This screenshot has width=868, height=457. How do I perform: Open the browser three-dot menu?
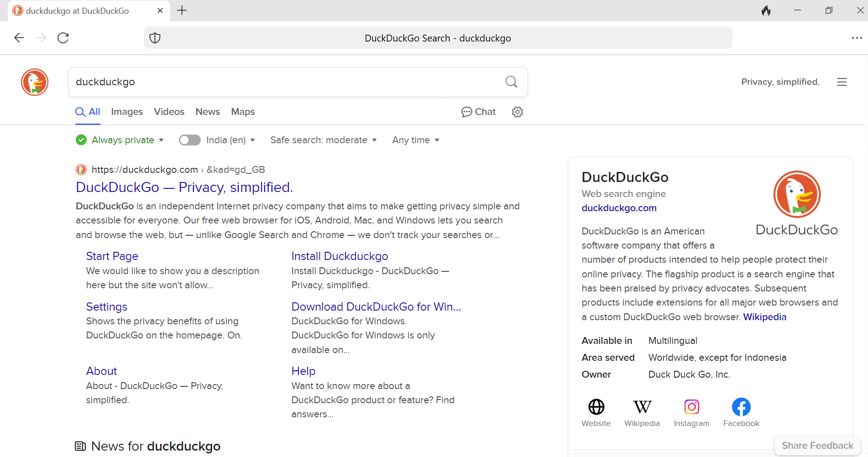click(857, 38)
